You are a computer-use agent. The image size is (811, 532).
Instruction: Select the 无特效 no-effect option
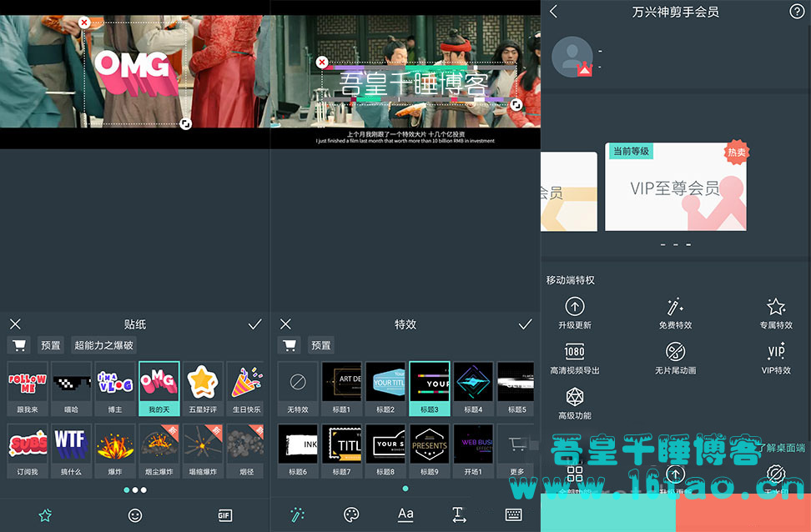point(298,387)
